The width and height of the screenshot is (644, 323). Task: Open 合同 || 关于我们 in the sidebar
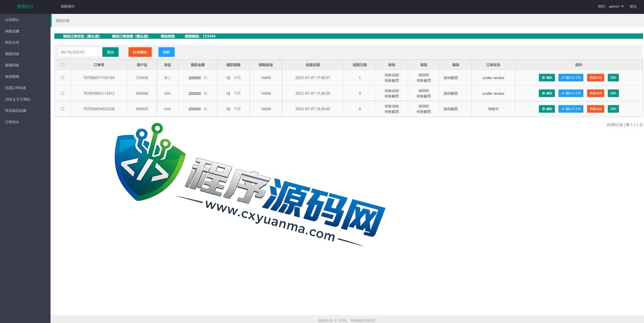[x=17, y=99]
